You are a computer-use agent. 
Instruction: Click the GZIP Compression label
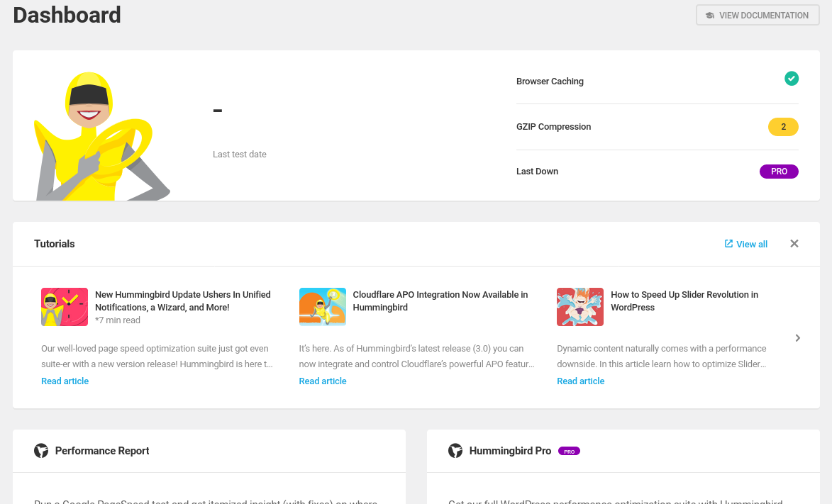tap(553, 127)
